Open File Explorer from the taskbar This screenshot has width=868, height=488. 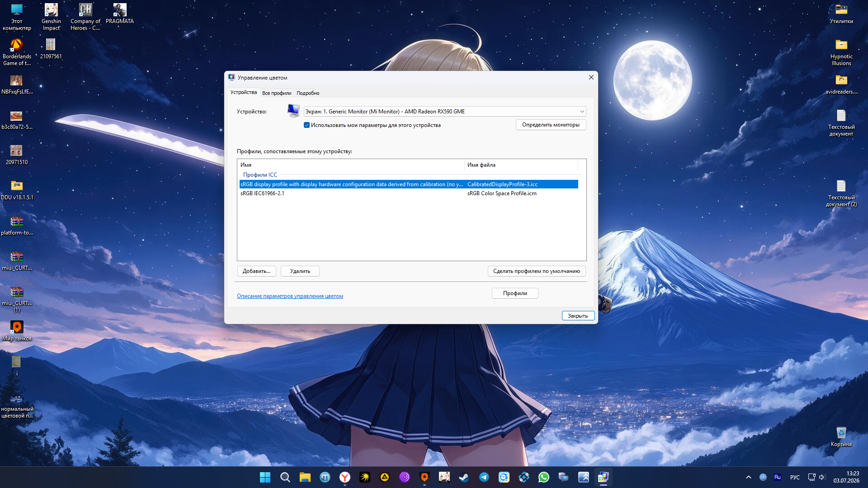pyautogui.click(x=305, y=477)
